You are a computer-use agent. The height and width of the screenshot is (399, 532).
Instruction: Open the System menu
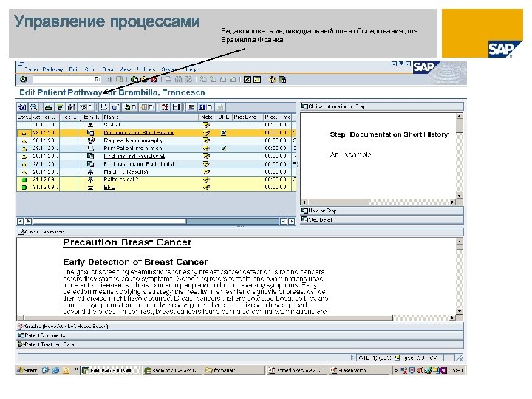pos(171,69)
